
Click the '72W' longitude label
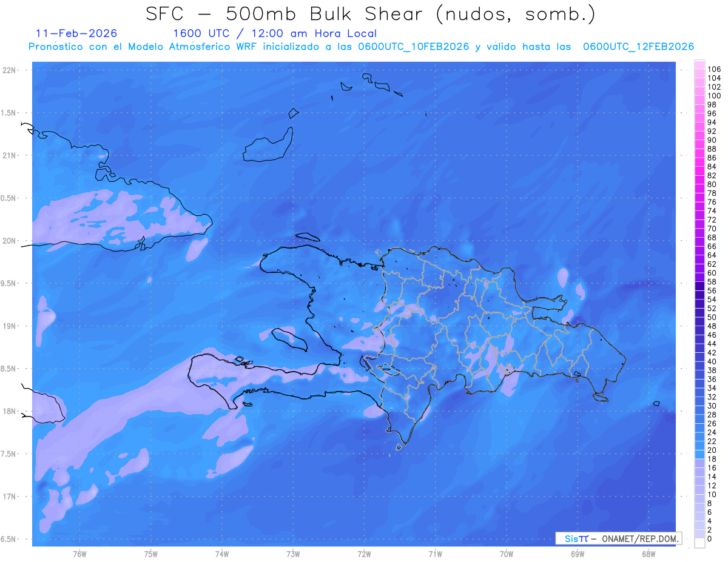[364, 554]
